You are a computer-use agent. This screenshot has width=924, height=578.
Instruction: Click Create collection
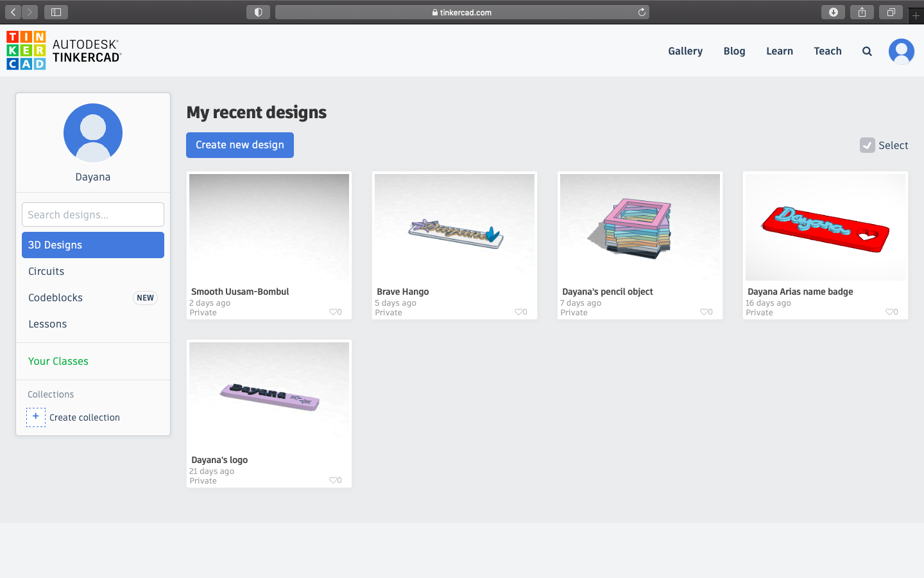click(x=84, y=417)
